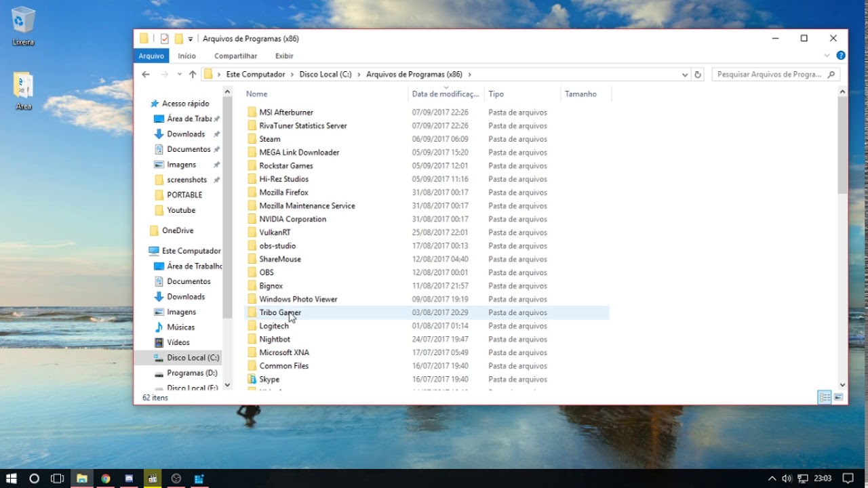This screenshot has width=868, height=488.
Task: Open the Início ribbon tab
Action: pyautogui.click(x=187, y=56)
